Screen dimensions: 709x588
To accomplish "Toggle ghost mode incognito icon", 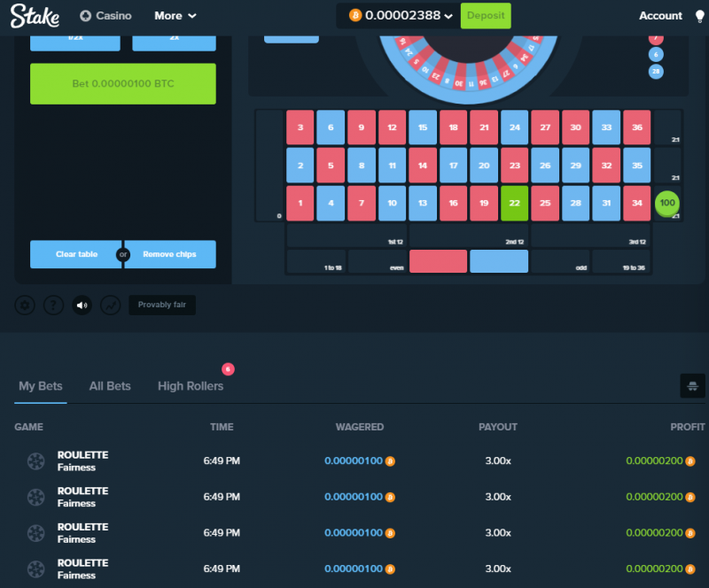I will click(x=692, y=385).
